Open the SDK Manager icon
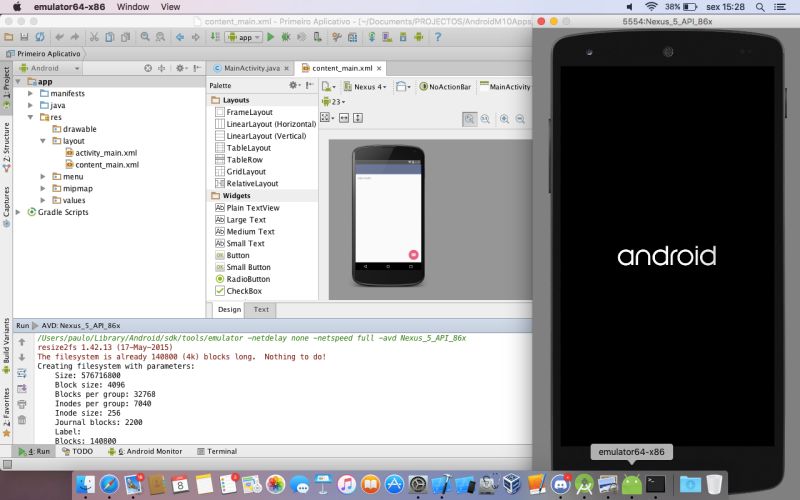 [x=403, y=37]
